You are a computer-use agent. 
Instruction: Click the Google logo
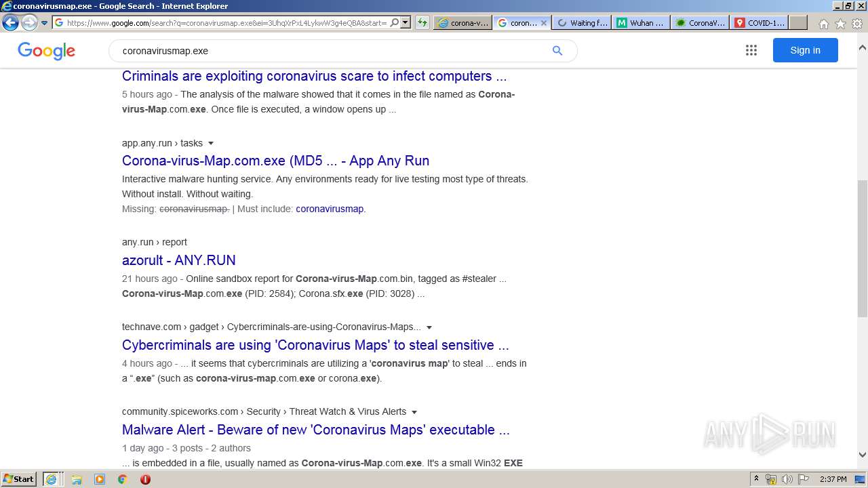46,51
